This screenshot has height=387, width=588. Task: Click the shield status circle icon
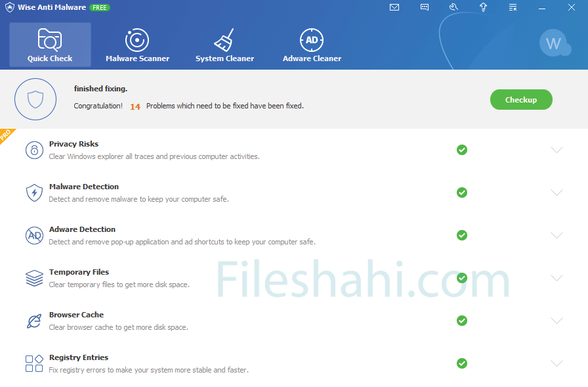point(35,99)
